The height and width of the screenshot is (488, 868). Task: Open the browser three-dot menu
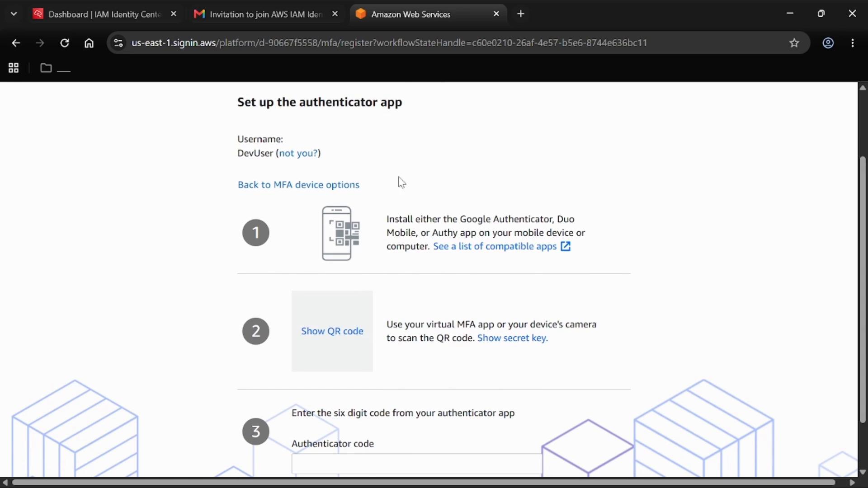tap(853, 43)
